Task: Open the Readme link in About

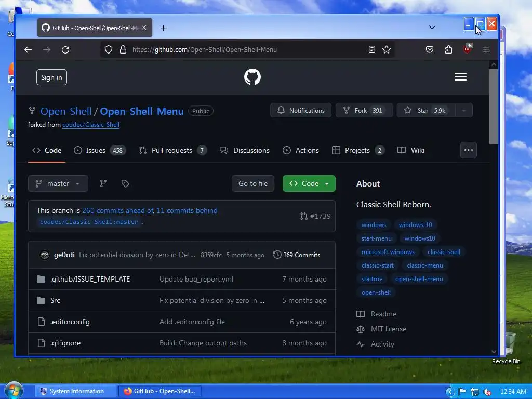Action: (383, 314)
